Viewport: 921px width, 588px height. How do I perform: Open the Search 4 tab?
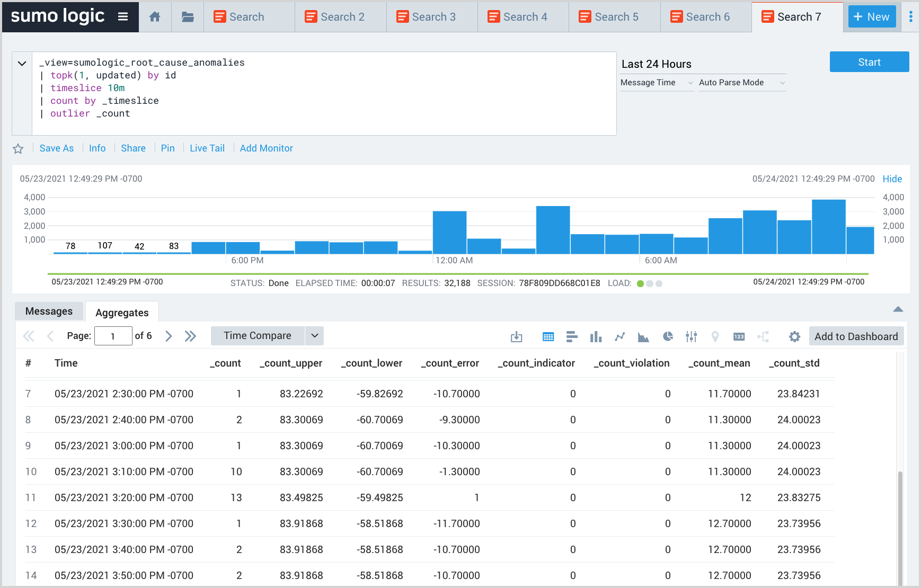click(523, 17)
